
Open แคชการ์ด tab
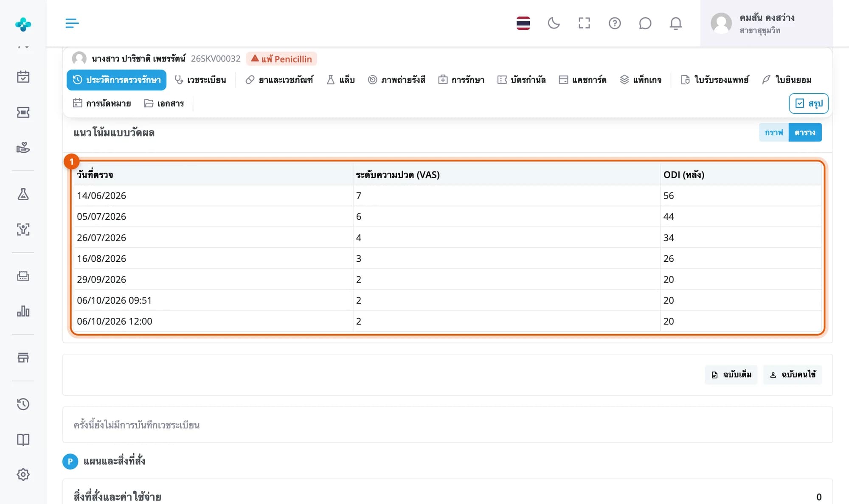coord(582,80)
